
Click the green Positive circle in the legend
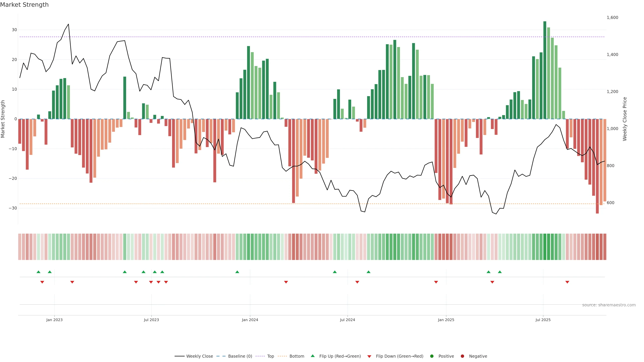pyautogui.click(x=432, y=356)
